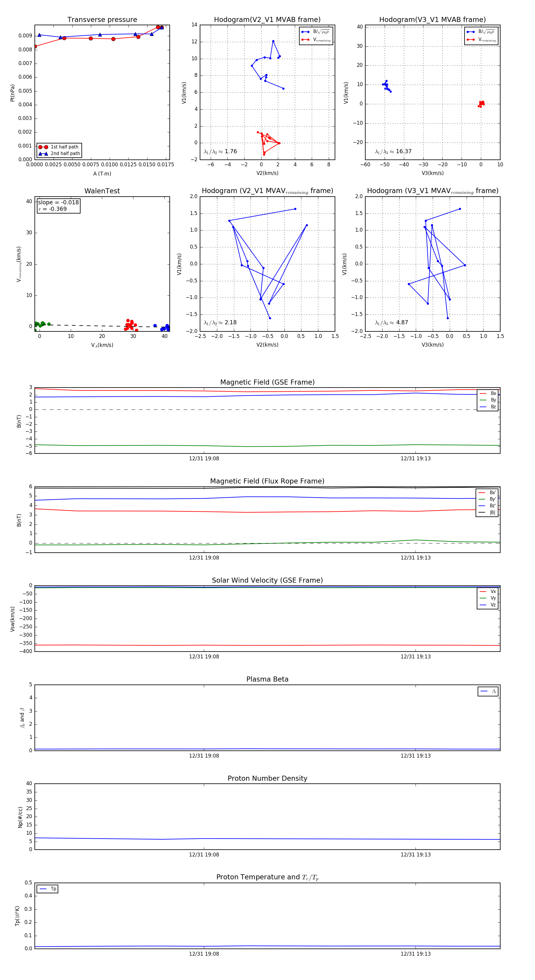Select the 'Tp(10^6K)' y-axis label

tap(17, 916)
